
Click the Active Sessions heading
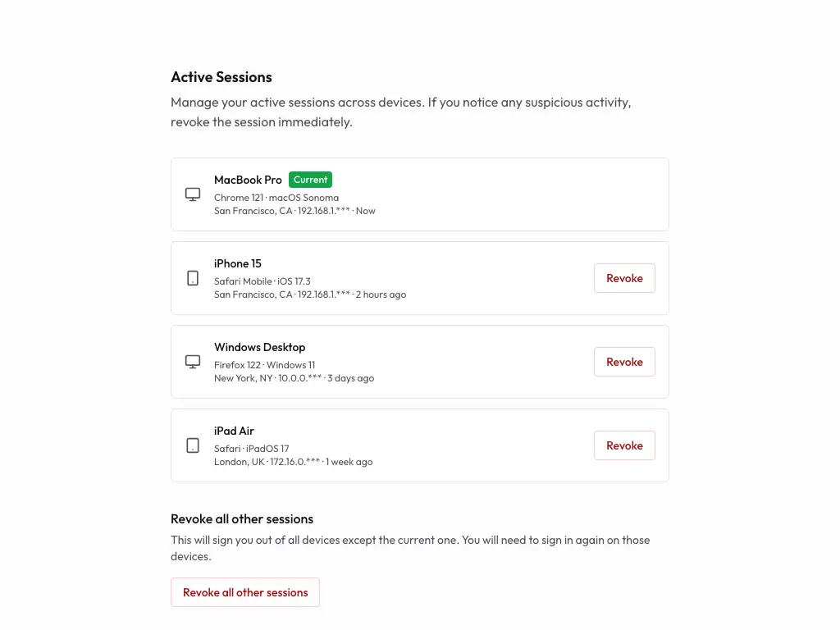(x=221, y=77)
